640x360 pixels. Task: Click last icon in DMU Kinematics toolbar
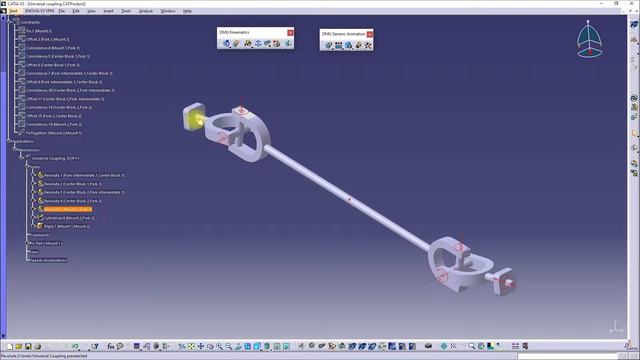click(288, 43)
